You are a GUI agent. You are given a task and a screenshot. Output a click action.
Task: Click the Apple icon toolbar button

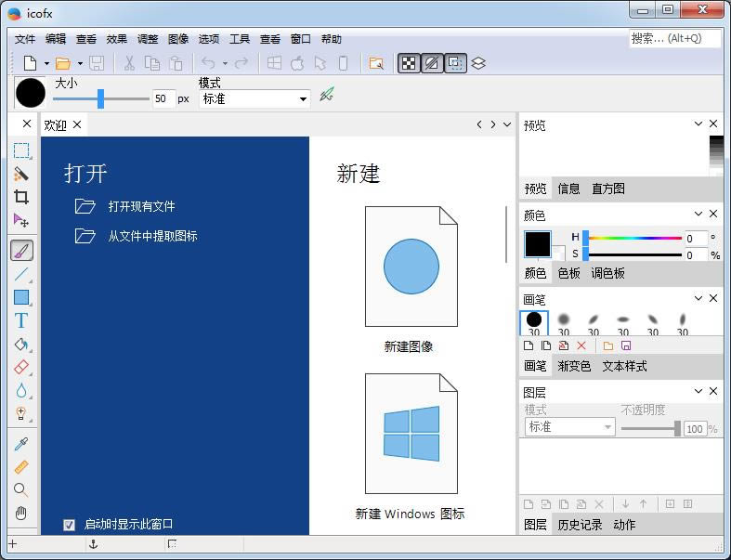(x=297, y=63)
